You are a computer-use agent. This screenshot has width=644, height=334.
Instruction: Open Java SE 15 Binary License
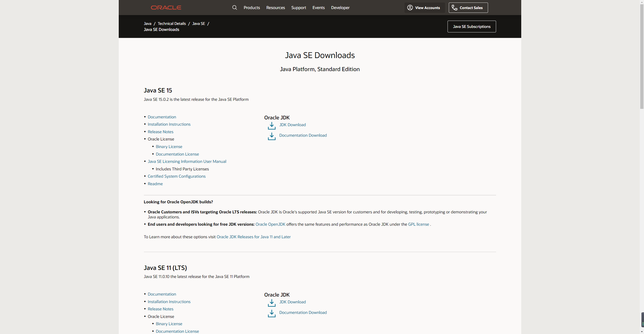(x=169, y=147)
